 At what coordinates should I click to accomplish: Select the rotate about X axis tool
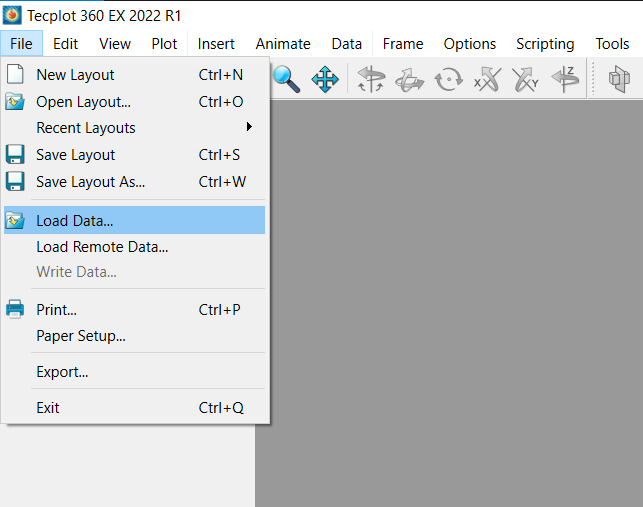pyautogui.click(x=488, y=79)
